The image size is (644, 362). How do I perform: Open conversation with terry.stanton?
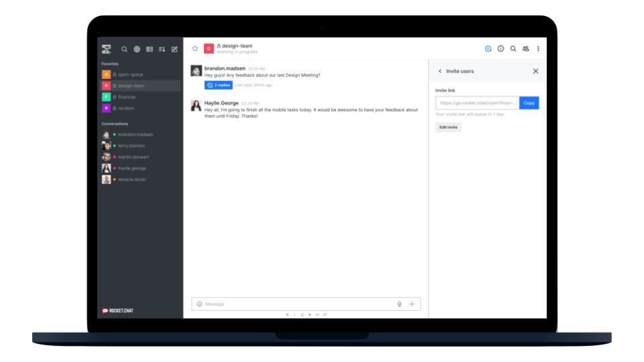pos(140,145)
